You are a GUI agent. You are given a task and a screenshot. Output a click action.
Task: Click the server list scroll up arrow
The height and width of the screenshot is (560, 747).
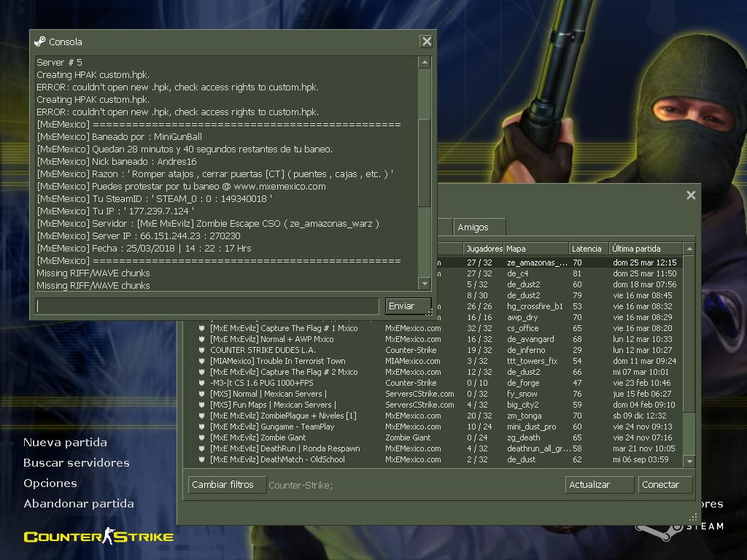tap(689, 249)
